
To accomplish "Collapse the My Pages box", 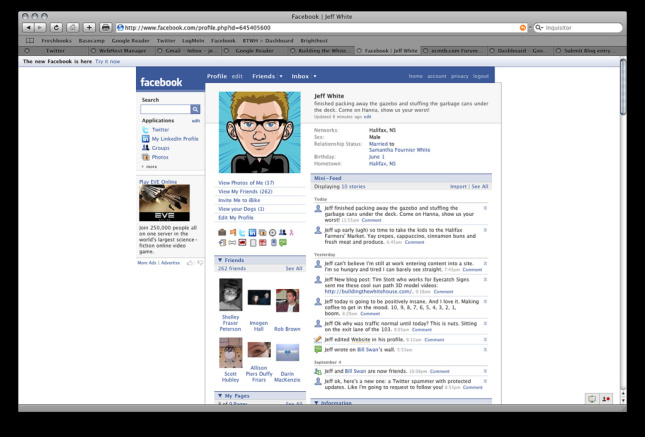I will (220, 396).
